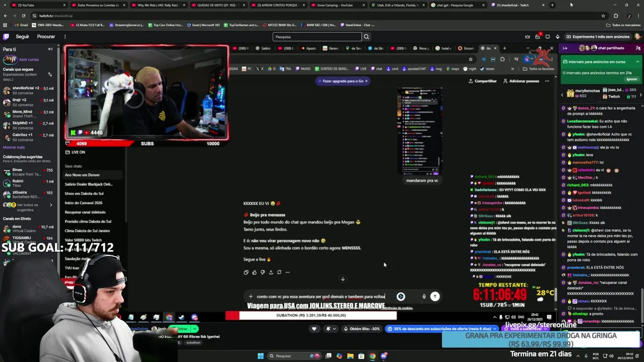Image resolution: width=644 pixels, height=362 pixels.
Task: Show previous gift leaderboard entry
Action: pyautogui.click(x=562, y=94)
